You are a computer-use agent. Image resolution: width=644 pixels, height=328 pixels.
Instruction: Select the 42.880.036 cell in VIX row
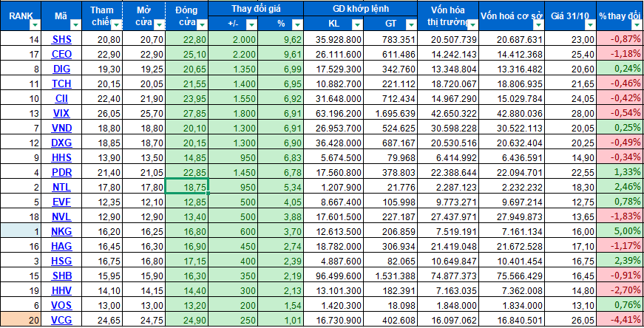(x=512, y=113)
